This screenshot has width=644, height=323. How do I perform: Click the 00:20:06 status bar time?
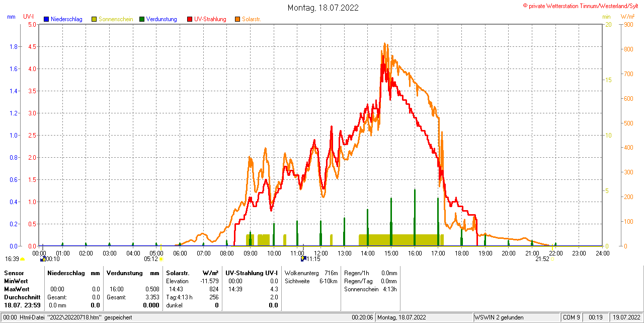(362, 317)
